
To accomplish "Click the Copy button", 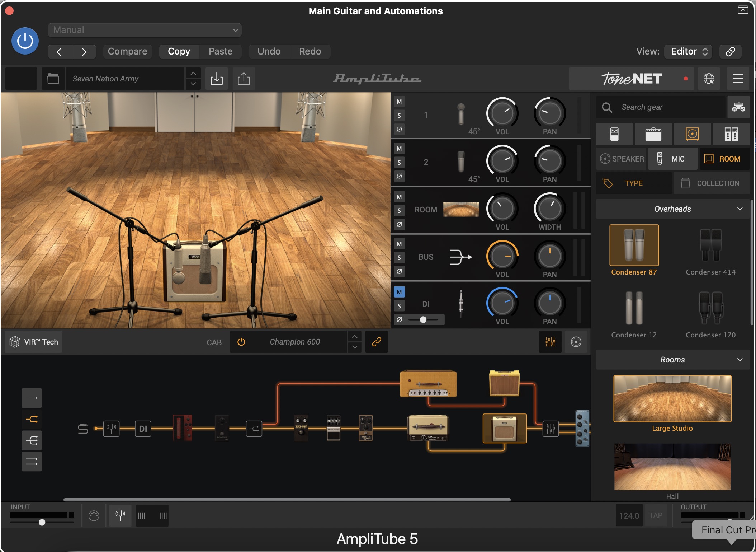I will (179, 51).
